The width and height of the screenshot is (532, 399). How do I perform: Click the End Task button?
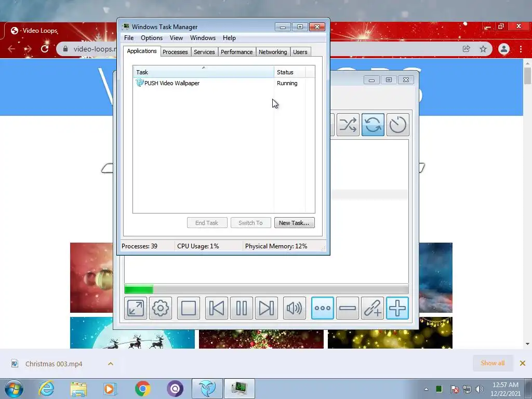point(207,223)
